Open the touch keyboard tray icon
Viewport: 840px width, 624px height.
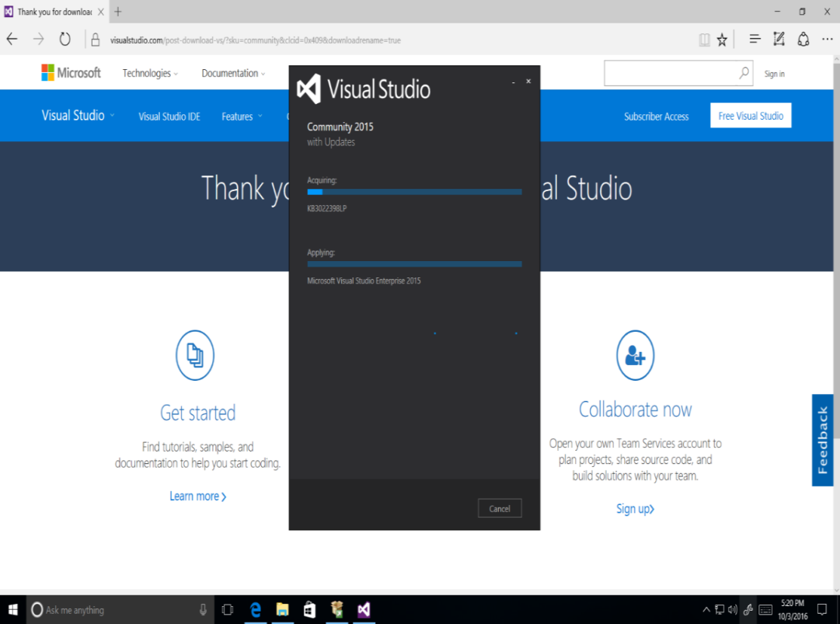point(765,609)
